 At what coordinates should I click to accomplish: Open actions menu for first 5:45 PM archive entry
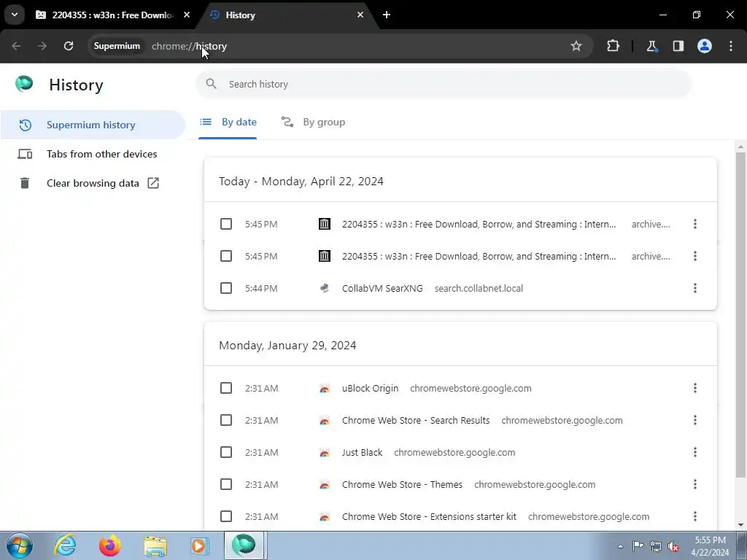[x=695, y=224]
